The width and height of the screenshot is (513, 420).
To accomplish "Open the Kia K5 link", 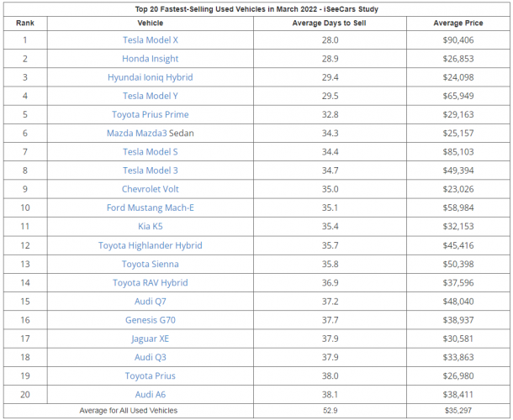I will (x=150, y=227).
